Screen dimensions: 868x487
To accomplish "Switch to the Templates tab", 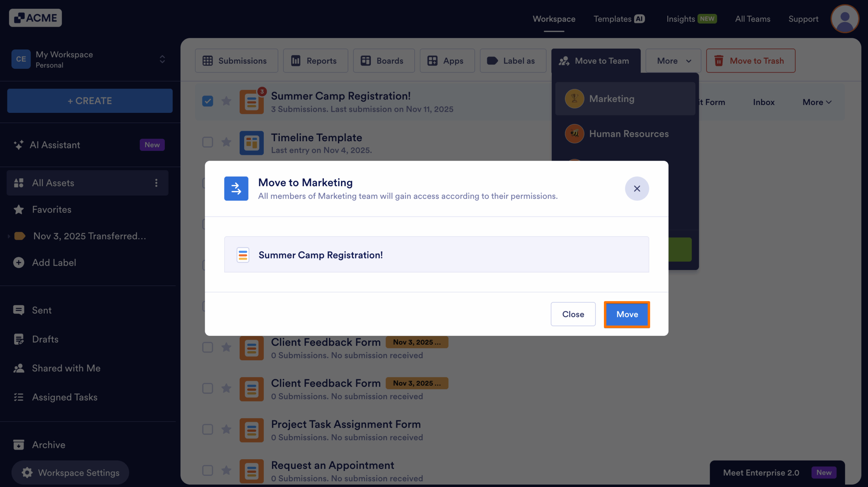I will [x=612, y=19].
